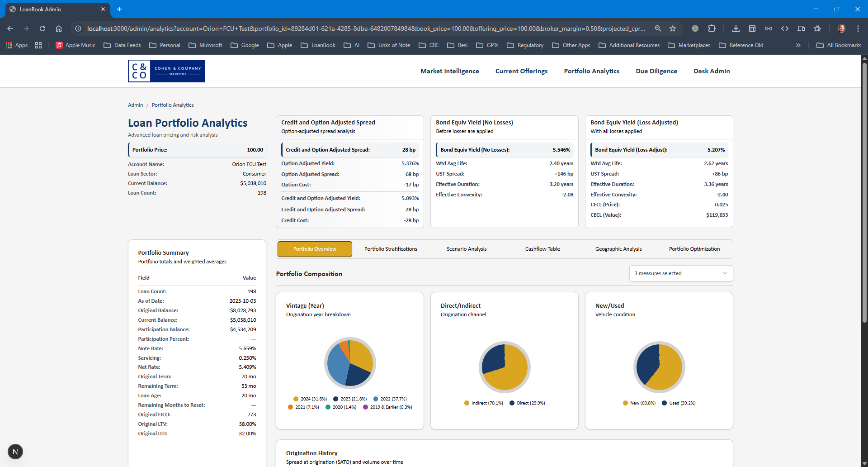Open developer tools via the code icon

(785, 28)
